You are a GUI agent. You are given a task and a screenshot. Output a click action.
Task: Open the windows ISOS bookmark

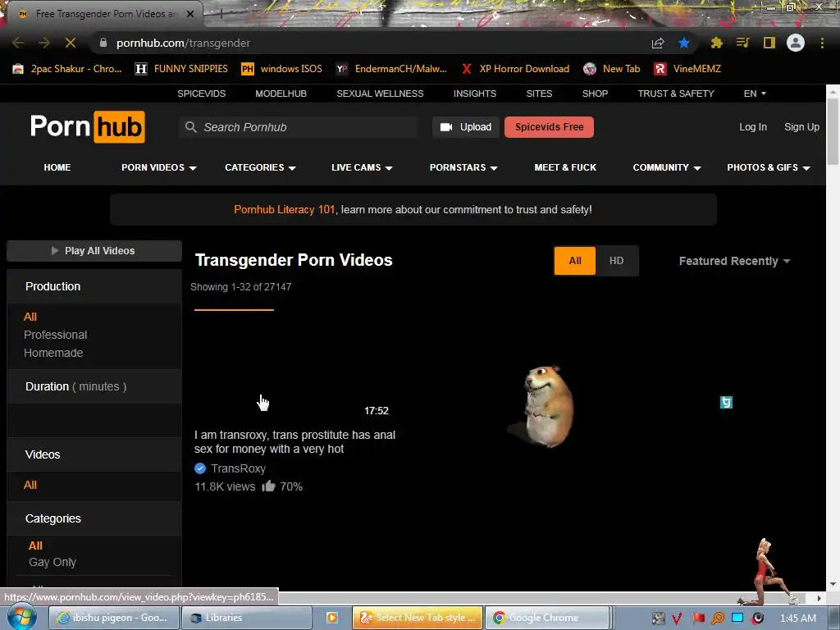[x=282, y=69]
